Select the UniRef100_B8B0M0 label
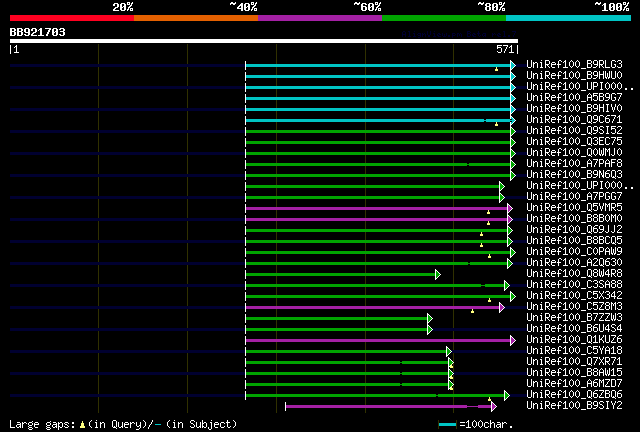 tap(574, 219)
